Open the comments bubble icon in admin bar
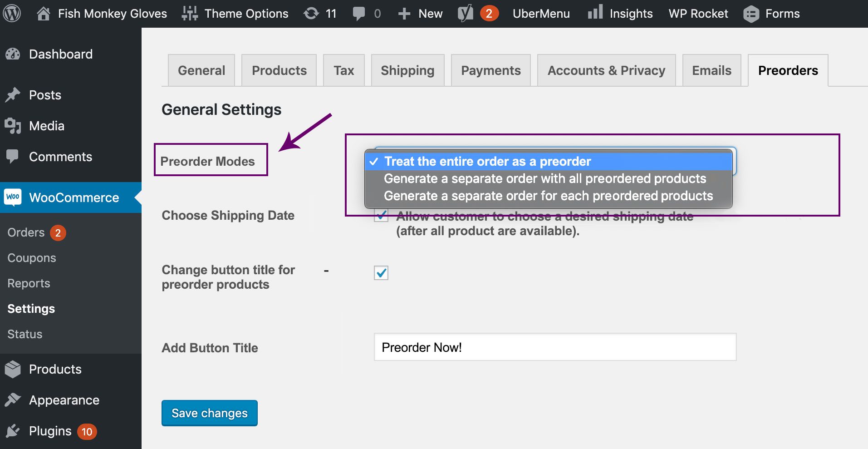 point(360,13)
